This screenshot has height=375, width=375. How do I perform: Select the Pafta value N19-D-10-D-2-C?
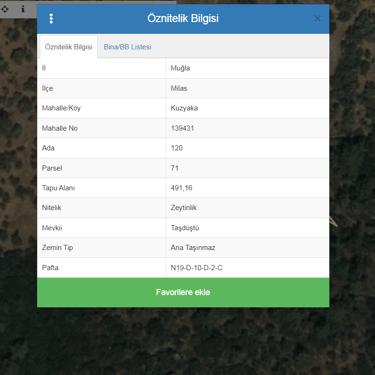tap(196, 268)
